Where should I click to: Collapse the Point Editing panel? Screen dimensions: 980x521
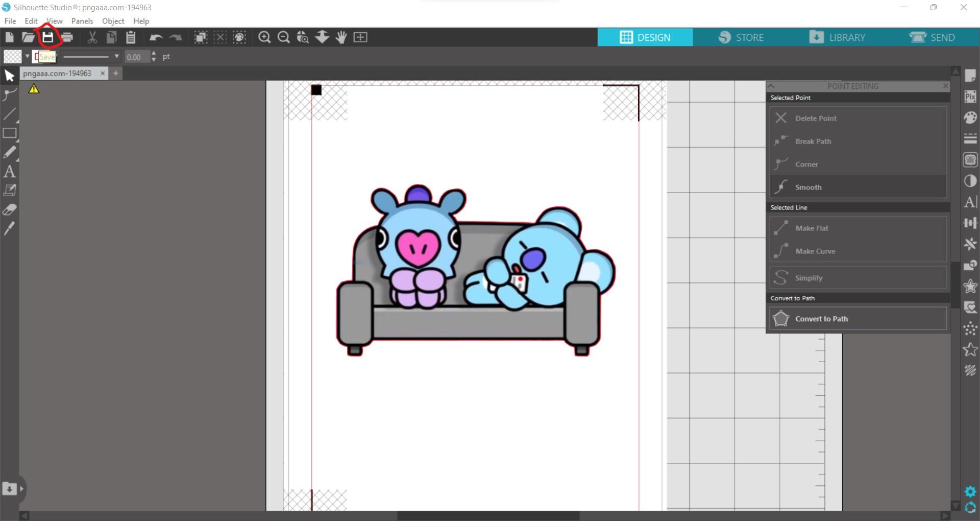[771, 86]
